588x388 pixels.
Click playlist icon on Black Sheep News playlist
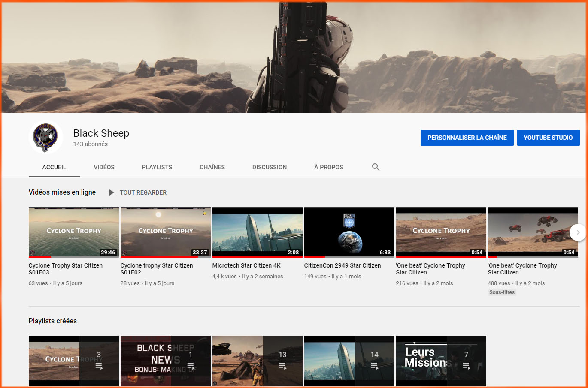[x=191, y=366]
